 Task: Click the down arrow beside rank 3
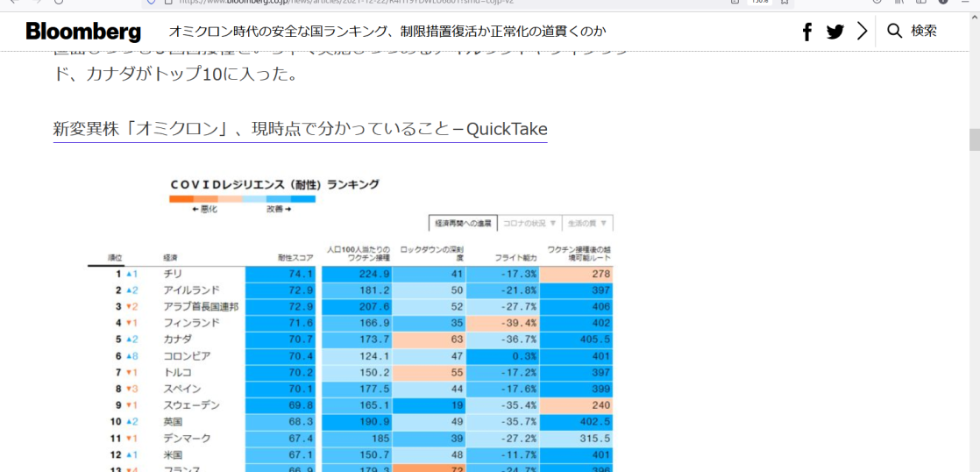[128, 306]
